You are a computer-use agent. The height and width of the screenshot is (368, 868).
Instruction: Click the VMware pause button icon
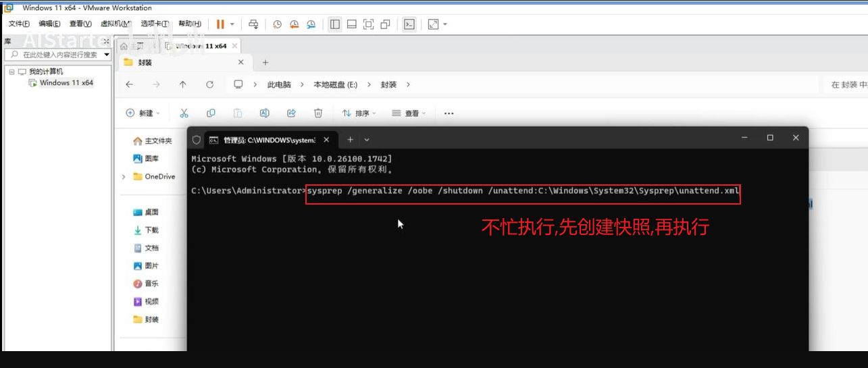[x=220, y=24]
